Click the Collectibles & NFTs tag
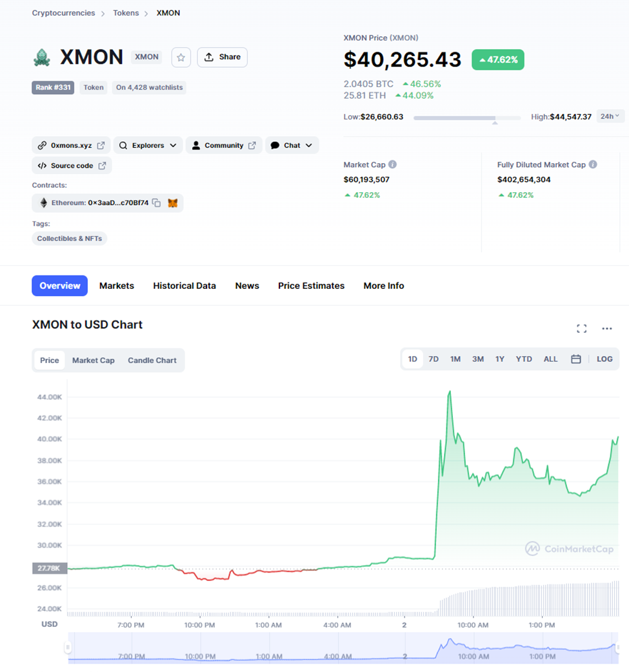 pos(70,238)
